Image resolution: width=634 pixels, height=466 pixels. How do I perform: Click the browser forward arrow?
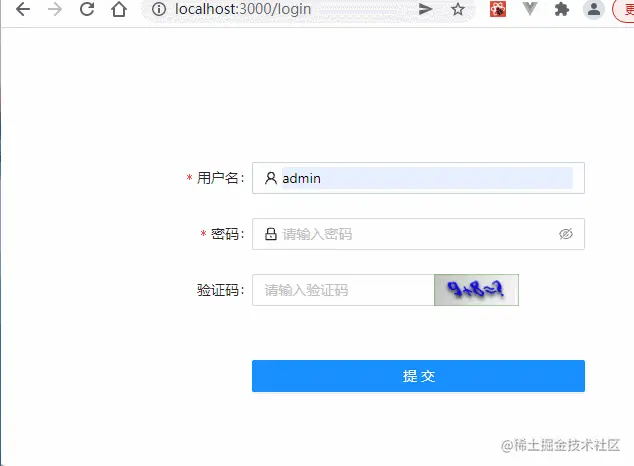55,9
